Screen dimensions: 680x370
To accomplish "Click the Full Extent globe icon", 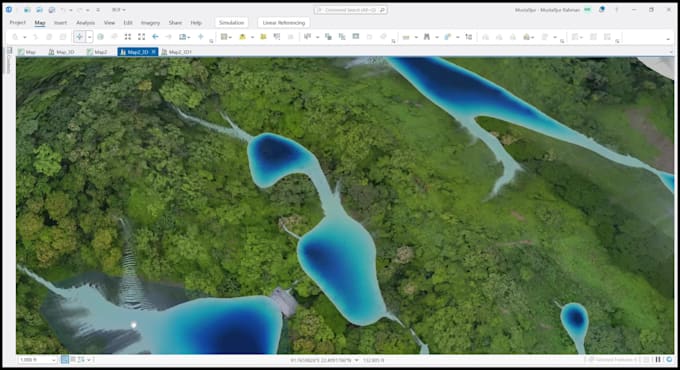I will [101, 37].
